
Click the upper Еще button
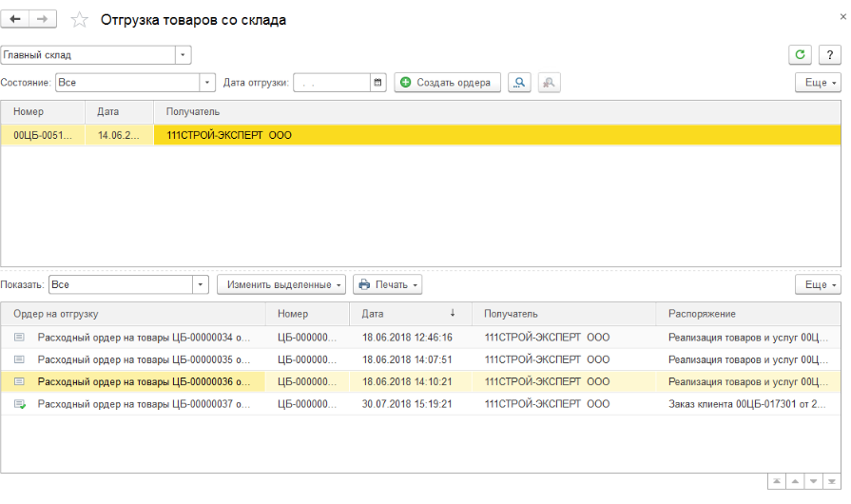tap(820, 83)
